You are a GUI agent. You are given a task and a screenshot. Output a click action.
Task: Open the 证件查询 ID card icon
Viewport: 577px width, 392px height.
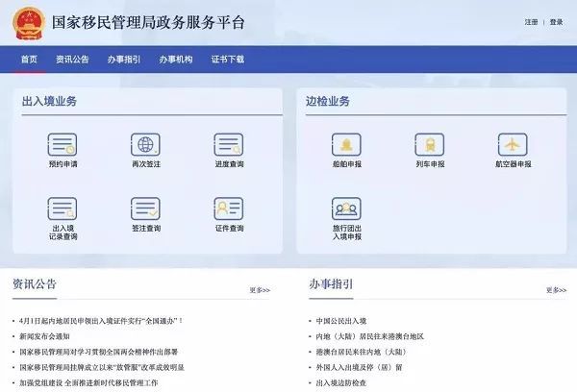[229, 208]
